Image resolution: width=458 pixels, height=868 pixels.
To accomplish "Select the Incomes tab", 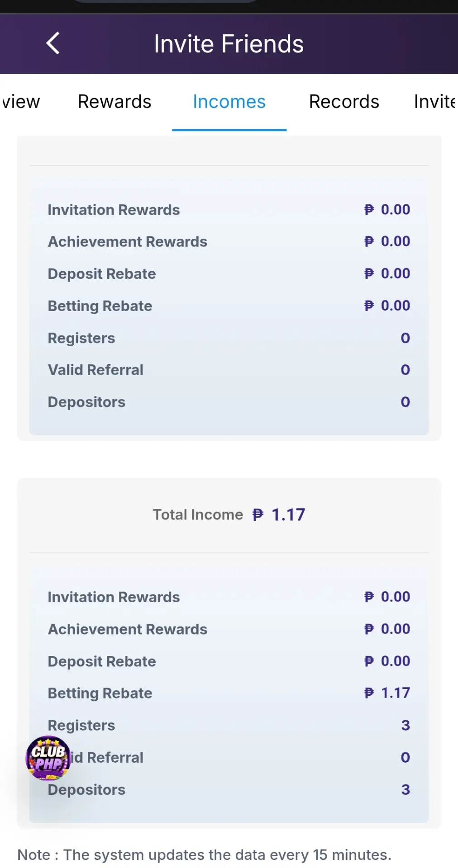I will 229,102.
